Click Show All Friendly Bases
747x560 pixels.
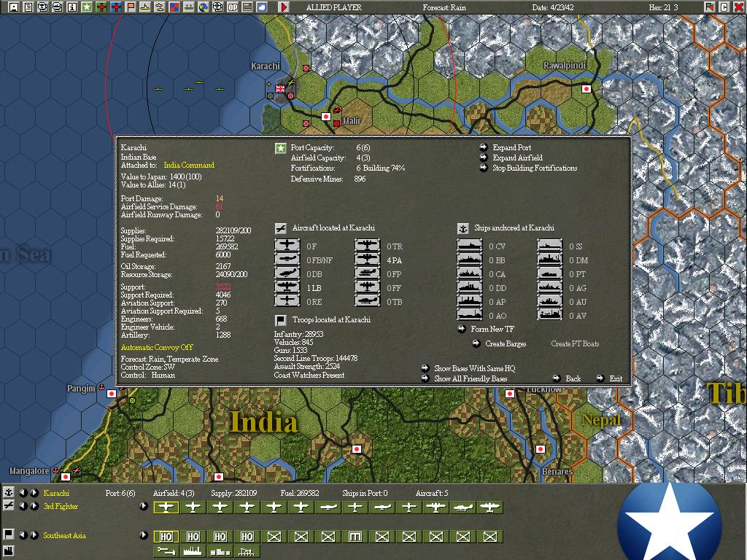tap(471, 378)
